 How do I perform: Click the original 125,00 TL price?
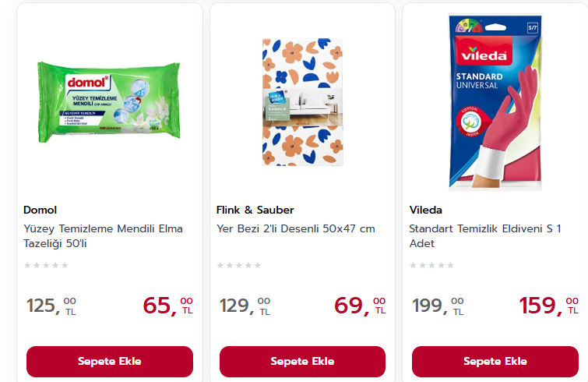tap(51, 306)
